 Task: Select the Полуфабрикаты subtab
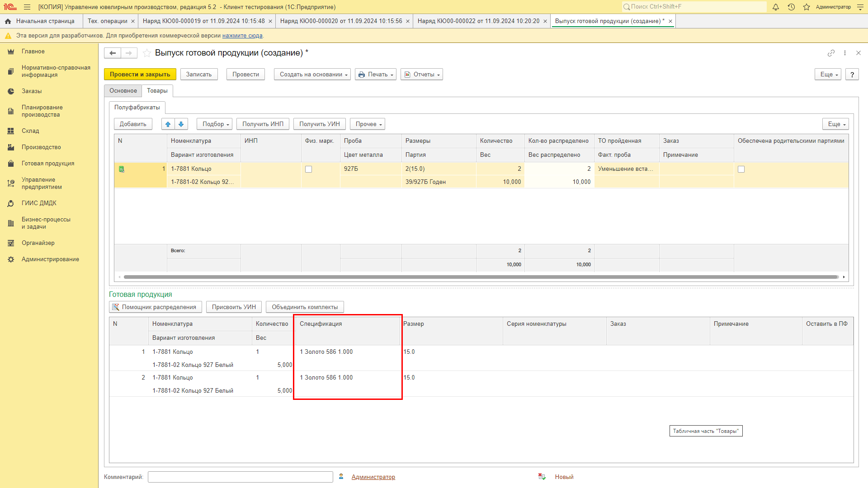point(137,108)
